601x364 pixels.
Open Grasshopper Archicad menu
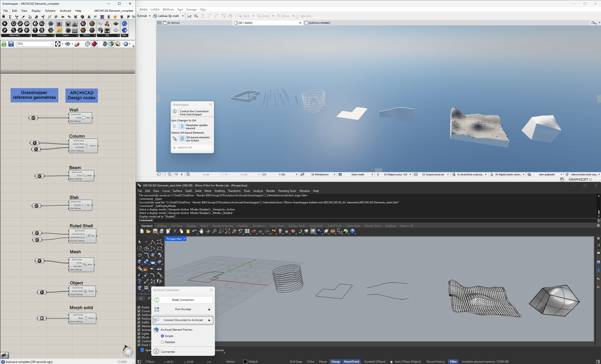click(65, 11)
